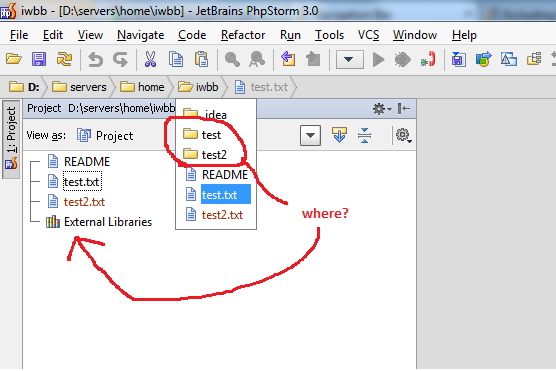The image size is (556, 371).
Task: Open the Navigate menu
Action: pos(141,35)
